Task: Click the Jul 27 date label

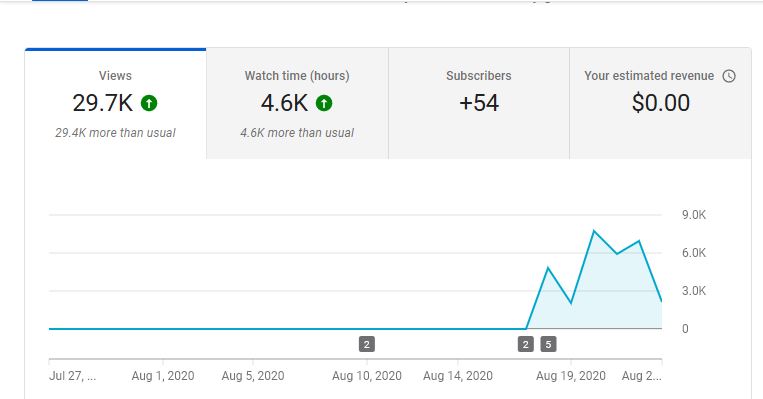Action: point(73,376)
